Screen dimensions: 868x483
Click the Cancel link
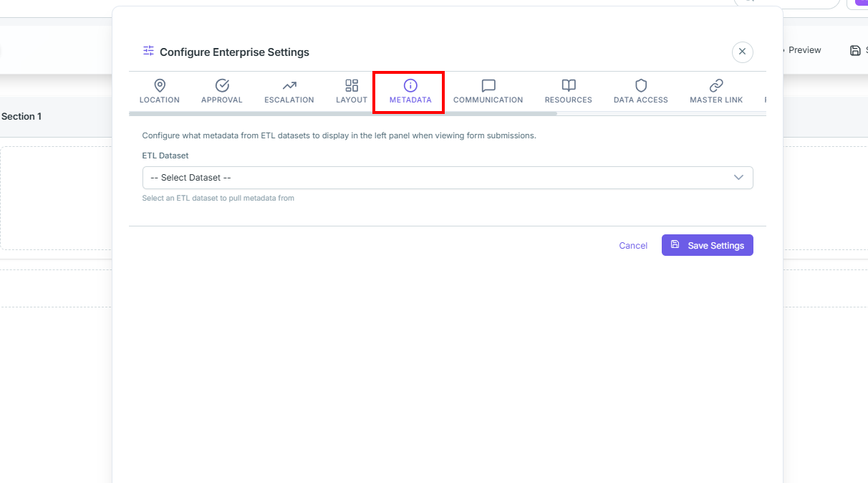point(633,245)
